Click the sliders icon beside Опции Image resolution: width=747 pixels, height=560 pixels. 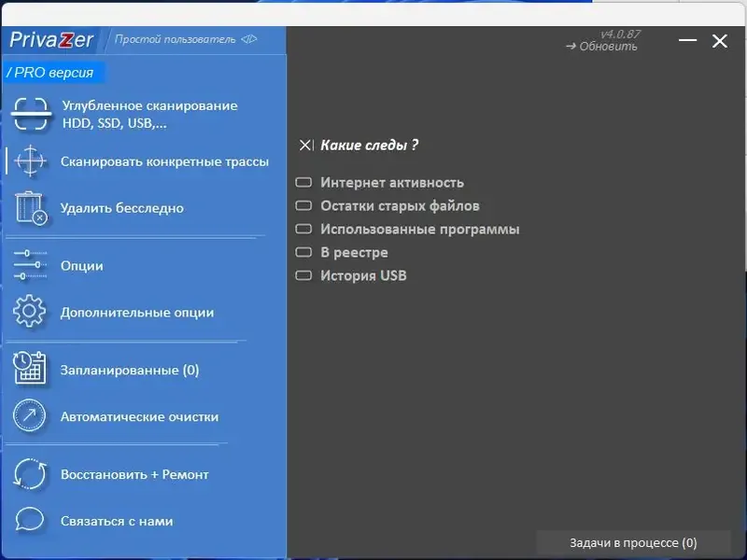pyautogui.click(x=30, y=265)
